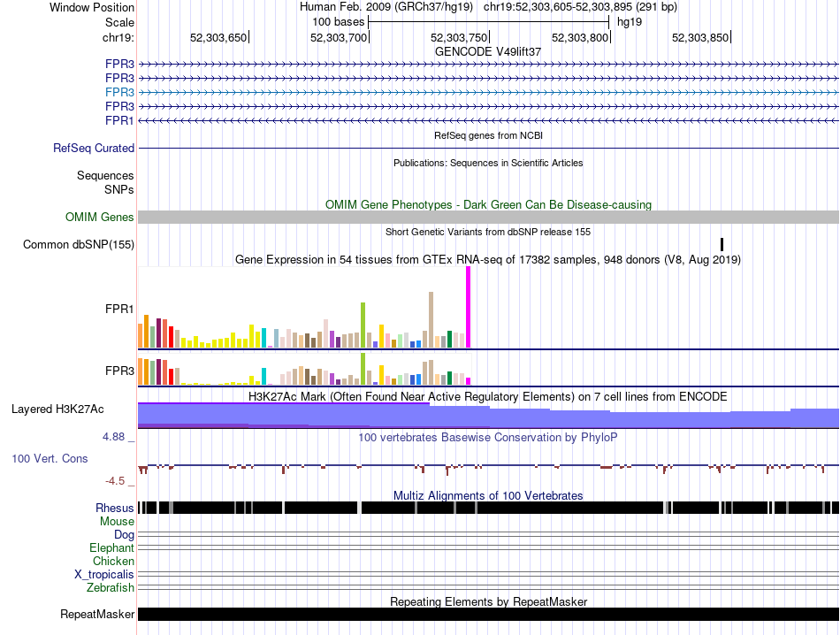This screenshot has width=840, height=635.
Task: Click the black RepeatMasker element bar
Action: click(489, 614)
